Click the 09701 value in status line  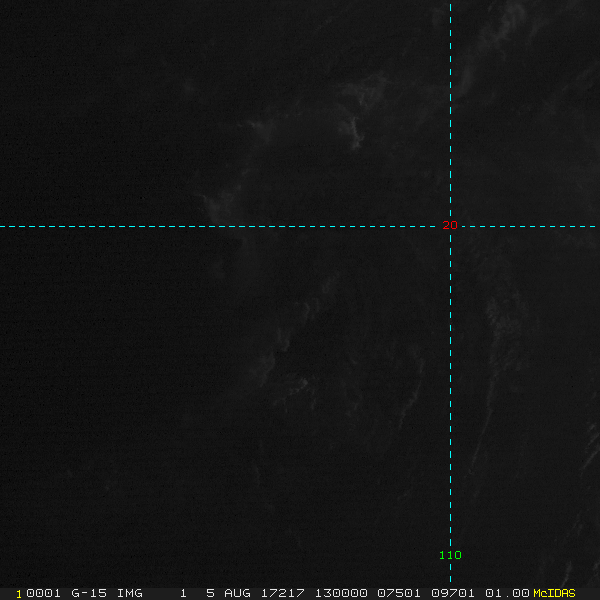(x=453, y=593)
